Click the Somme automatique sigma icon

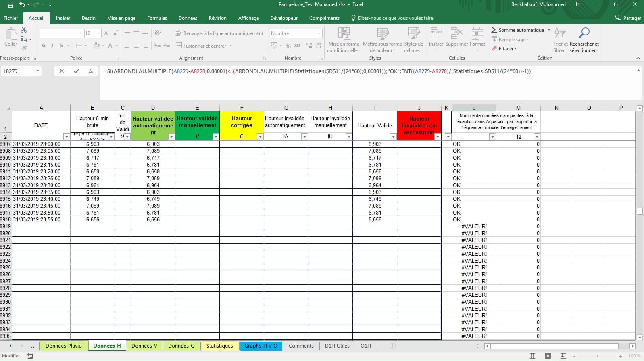pyautogui.click(x=494, y=30)
